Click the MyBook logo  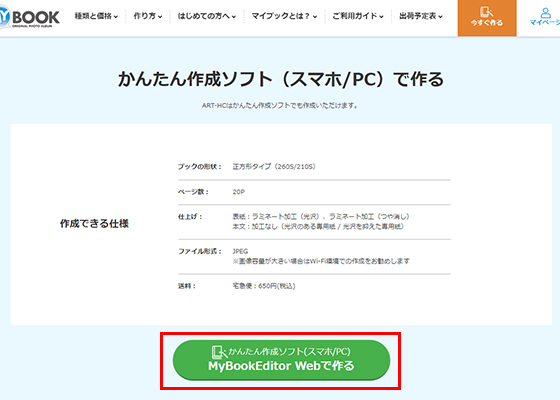(29, 18)
